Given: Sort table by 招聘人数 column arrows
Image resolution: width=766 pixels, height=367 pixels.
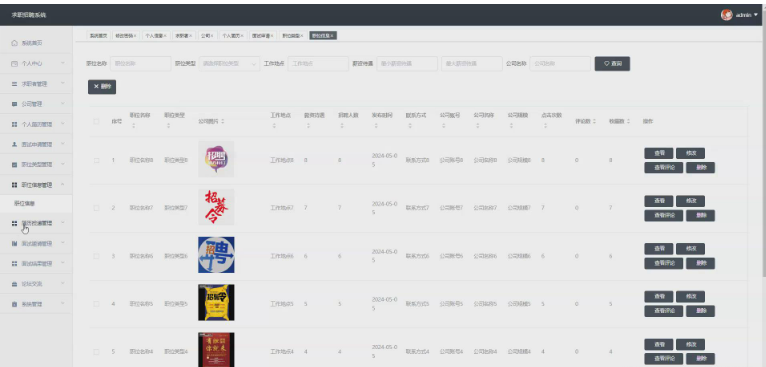Looking at the screenshot, I should point(341,126).
